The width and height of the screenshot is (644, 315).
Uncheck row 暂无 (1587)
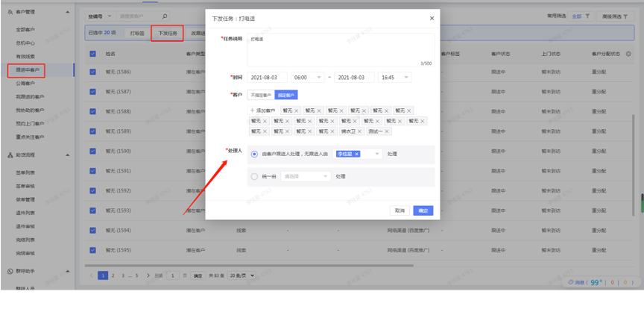point(93,91)
